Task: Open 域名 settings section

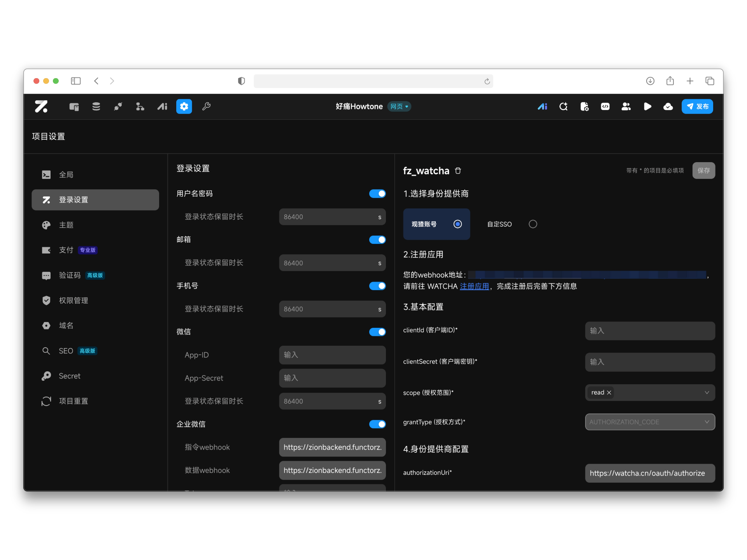Action: [x=95, y=325]
